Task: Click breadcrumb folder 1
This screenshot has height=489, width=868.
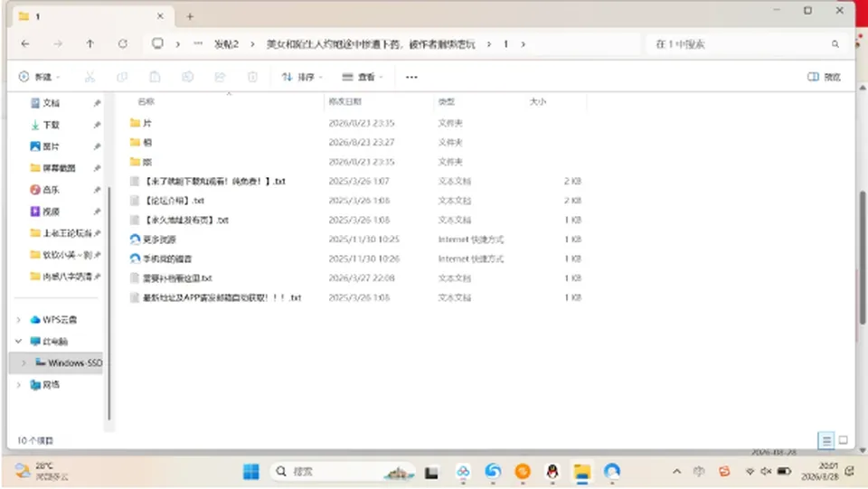Action: click(505, 44)
